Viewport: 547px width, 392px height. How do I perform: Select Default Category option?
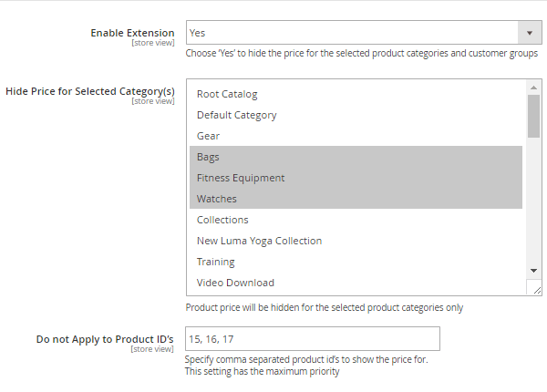pos(236,115)
